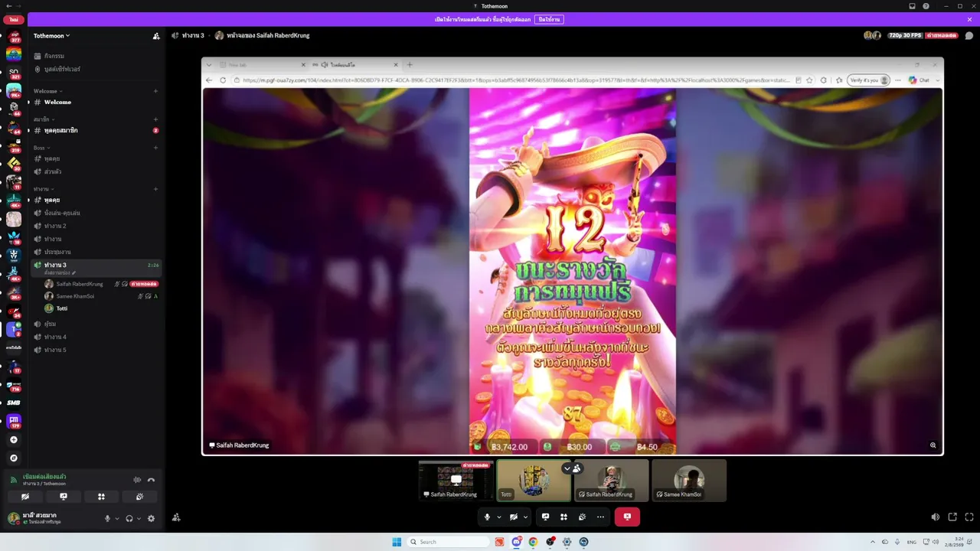Open input device options arrow in user panel

(x=117, y=518)
